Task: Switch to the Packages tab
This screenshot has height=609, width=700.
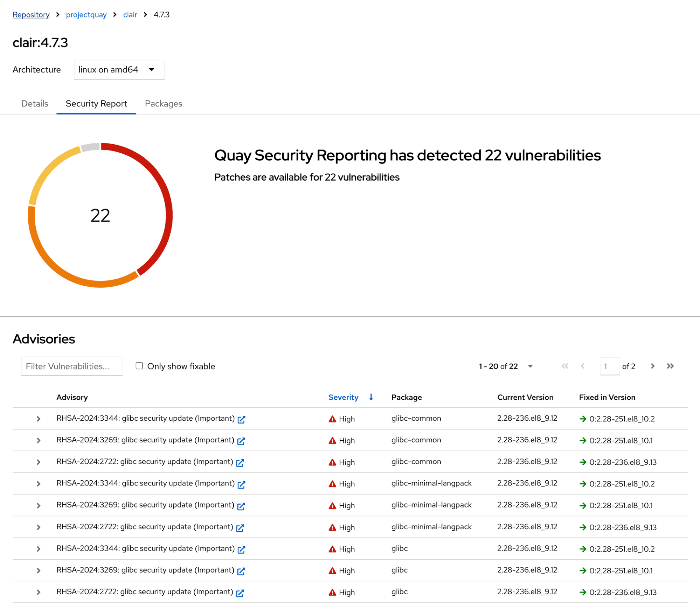Action: (164, 104)
